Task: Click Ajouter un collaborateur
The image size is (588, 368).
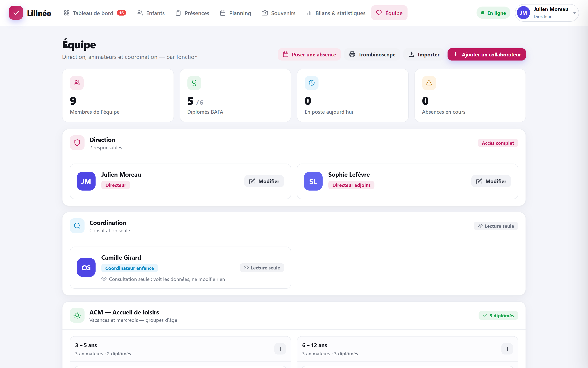Action: tap(487, 55)
